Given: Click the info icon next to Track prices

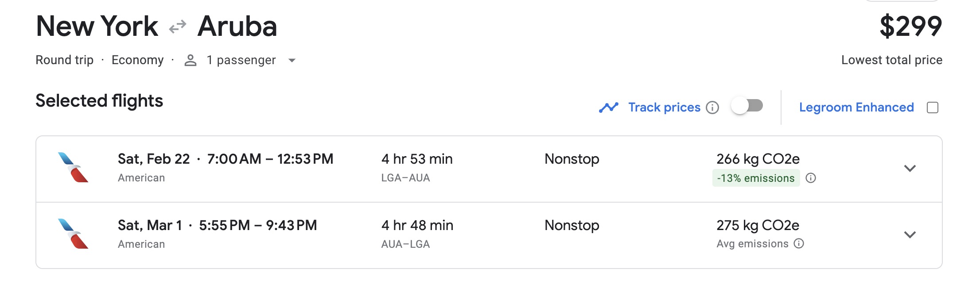Looking at the screenshot, I should (x=712, y=108).
